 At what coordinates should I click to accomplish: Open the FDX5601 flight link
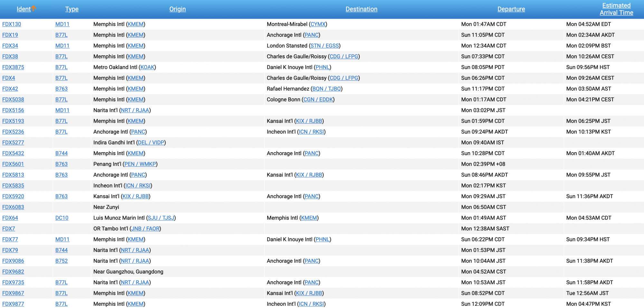click(x=13, y=164)
